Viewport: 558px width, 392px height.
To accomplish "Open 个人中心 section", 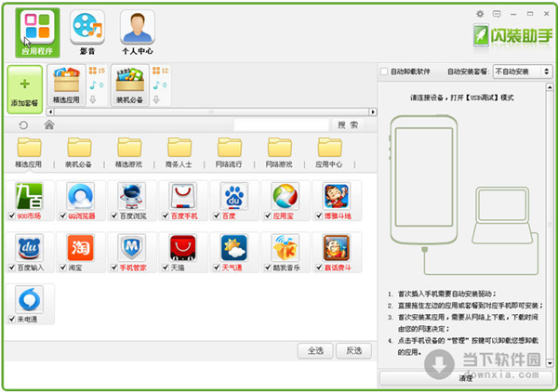I will click(138, 33).
